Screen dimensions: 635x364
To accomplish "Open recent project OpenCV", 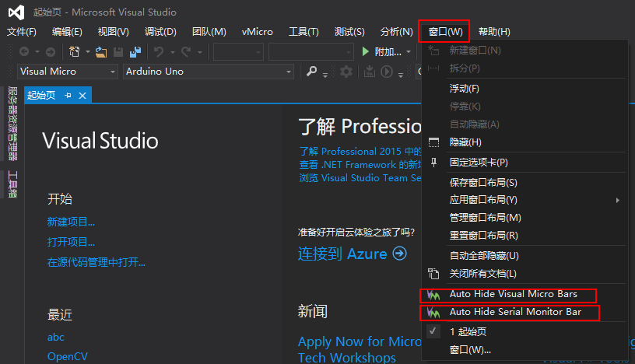I will pos(68,356).
